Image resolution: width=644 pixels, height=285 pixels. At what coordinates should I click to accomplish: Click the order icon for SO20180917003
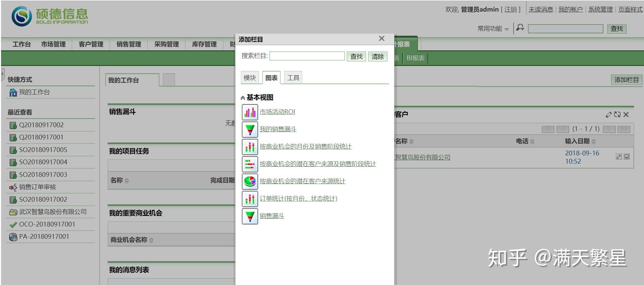click(13, 175)
